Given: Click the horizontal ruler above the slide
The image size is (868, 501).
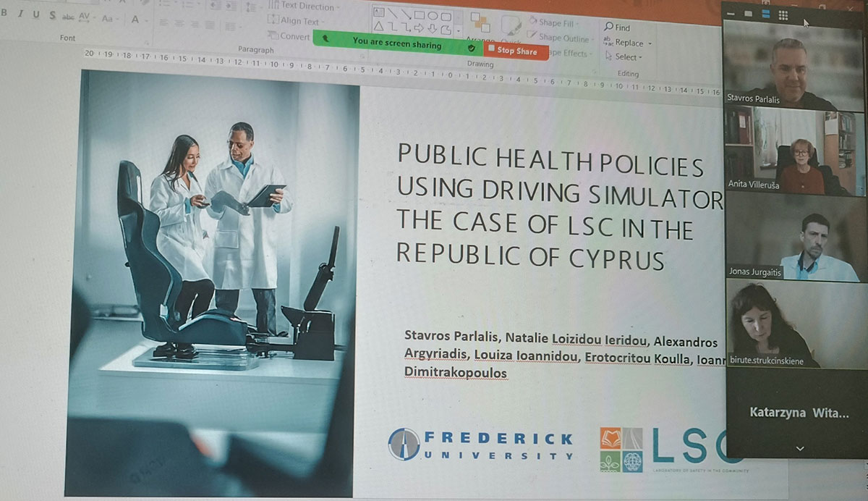Looking at the screenshot, I should coord(402,71).
